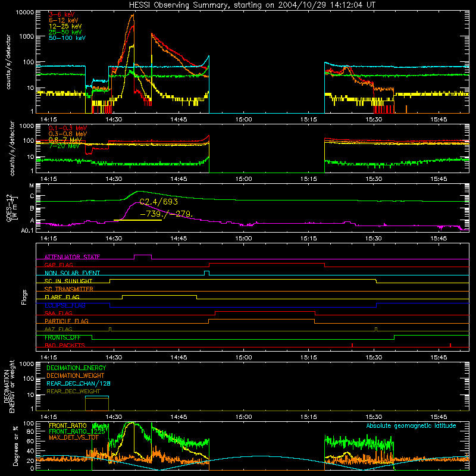
Task: Select the BAD_PACKETS flag label
Action: coord(65,345)
